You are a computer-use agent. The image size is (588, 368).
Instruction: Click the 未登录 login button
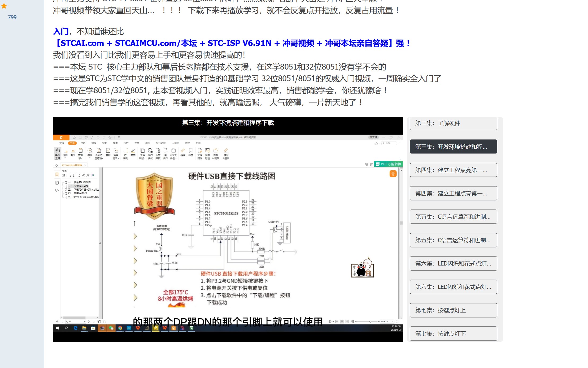pyautogui.click(x=373, y=137)
